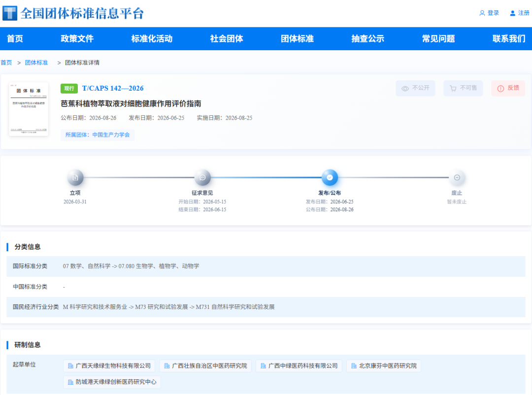The image size is (532, 395).
Task: Click the eye icon on 不公开 button
Action: coord(405,89)
